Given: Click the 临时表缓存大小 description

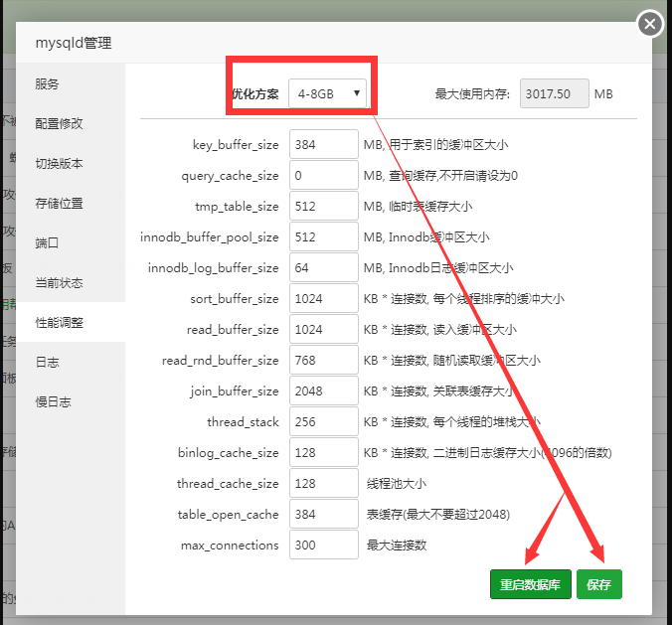Looking at the screenshot, I should (x=430, y=207).
